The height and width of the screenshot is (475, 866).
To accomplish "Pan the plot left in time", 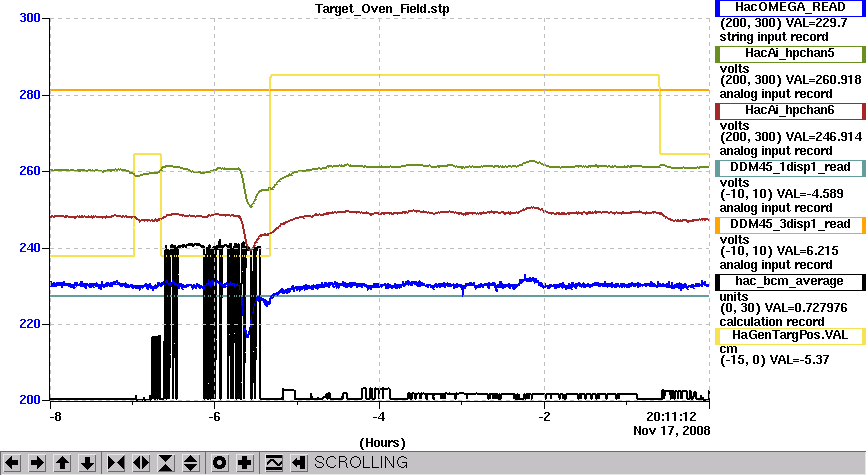I will 12,462.
